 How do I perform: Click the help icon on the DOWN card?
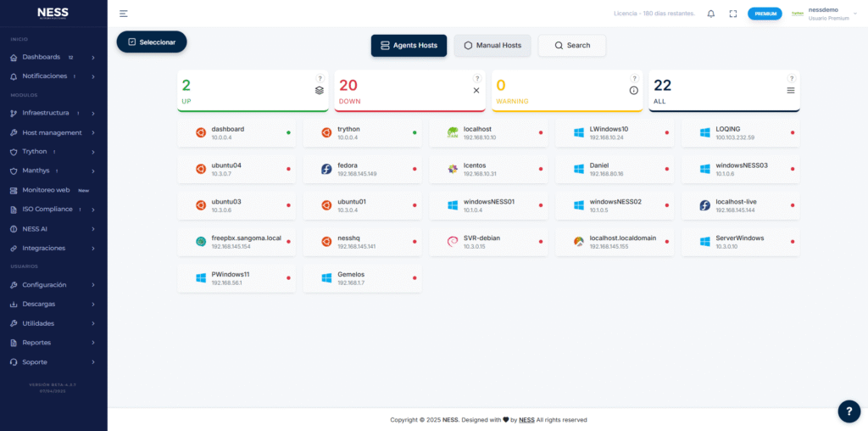coord(476,79)
